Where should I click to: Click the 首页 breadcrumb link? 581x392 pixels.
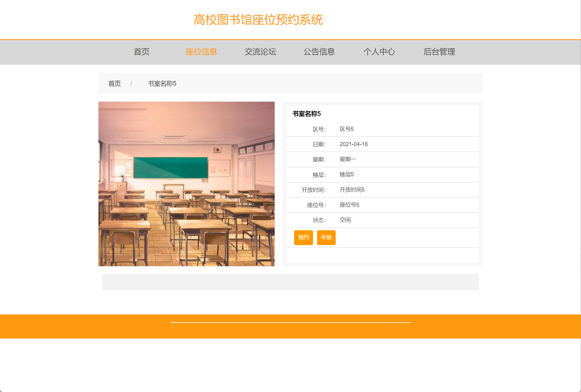(114, 84)
